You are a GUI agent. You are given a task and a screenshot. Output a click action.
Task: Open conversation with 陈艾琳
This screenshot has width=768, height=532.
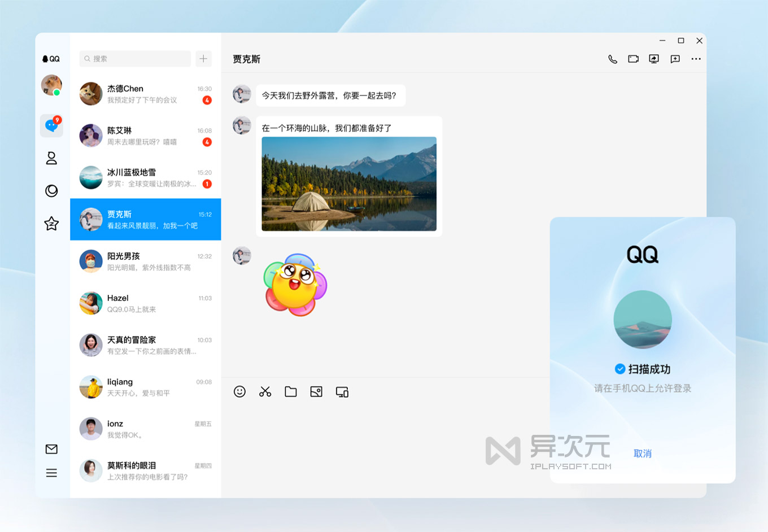click(146, 136)
